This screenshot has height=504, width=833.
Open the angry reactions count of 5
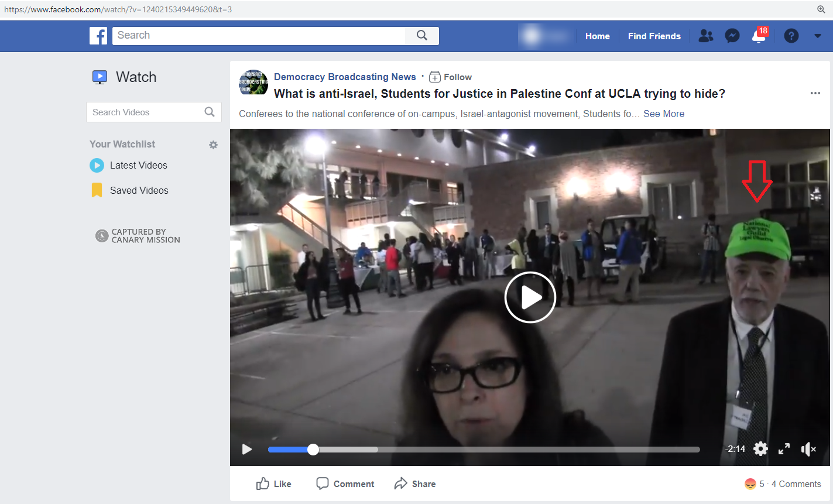[755, 484]
